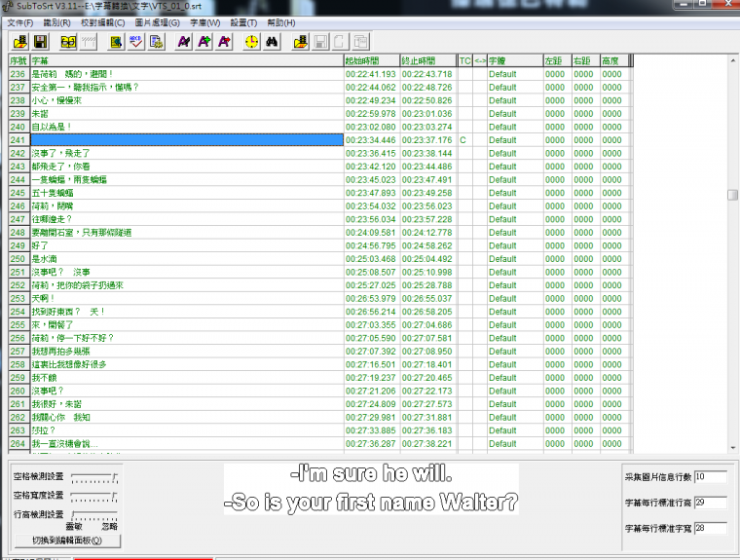The image size is (740, 560).
Task: Click the 字幕每行標准字寬 input field
Action: click(710, 528)
